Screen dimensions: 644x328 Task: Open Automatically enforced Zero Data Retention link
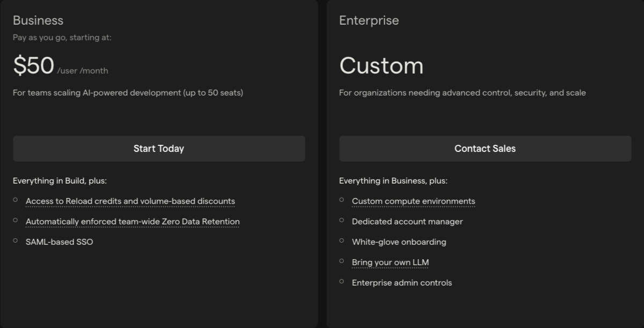pos(133,222)
